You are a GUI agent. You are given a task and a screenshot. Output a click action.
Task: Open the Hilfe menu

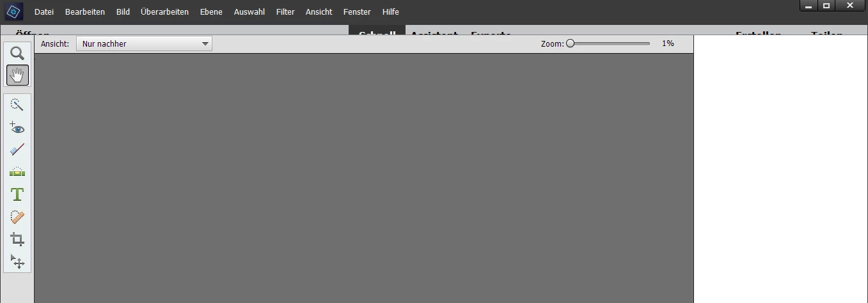(390, 12)
